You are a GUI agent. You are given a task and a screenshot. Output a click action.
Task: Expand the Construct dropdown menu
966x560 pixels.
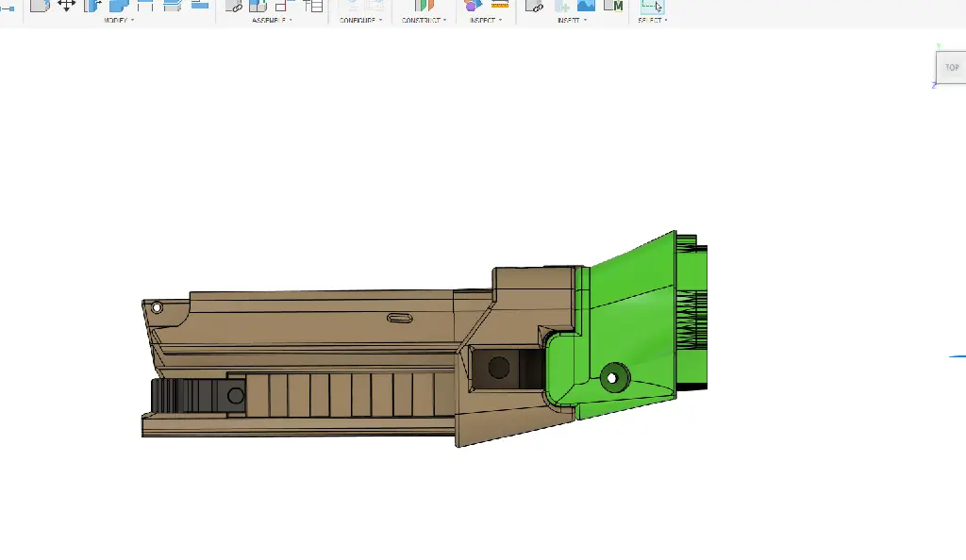coord(424,20)
